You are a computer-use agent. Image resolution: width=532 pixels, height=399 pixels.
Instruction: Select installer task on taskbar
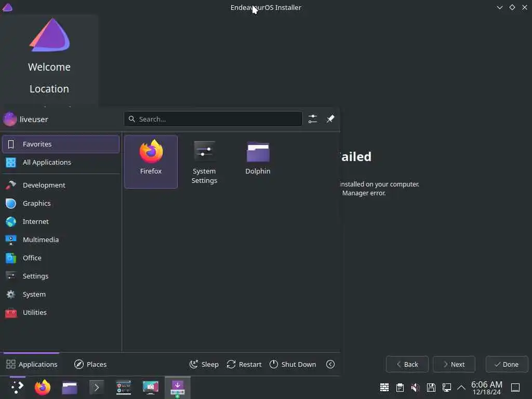click(x=178, y=388)
